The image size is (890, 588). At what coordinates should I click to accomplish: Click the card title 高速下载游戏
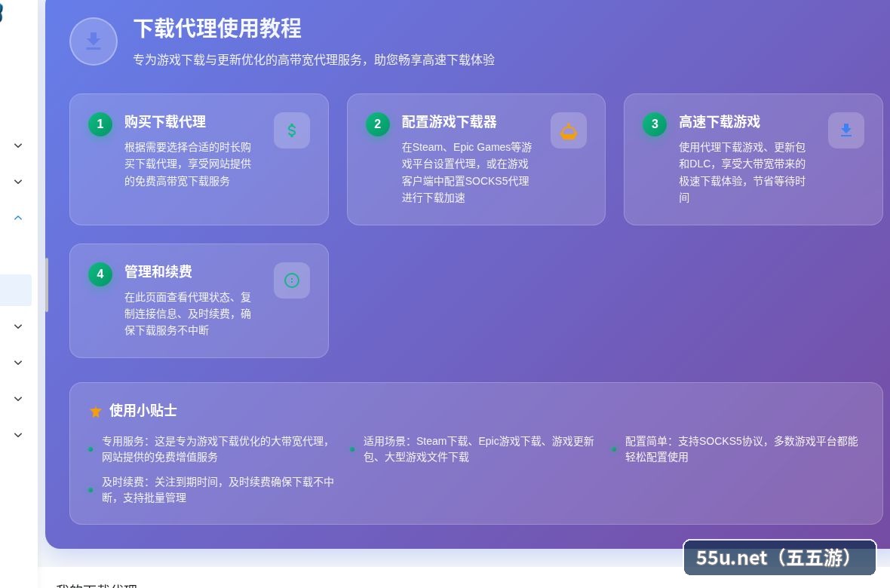pos(719,121)
